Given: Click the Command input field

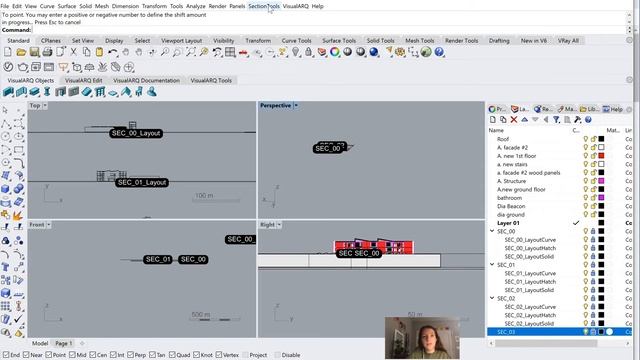Looking at the screenshot, I should pyautogui.click(x=329, y=30).
